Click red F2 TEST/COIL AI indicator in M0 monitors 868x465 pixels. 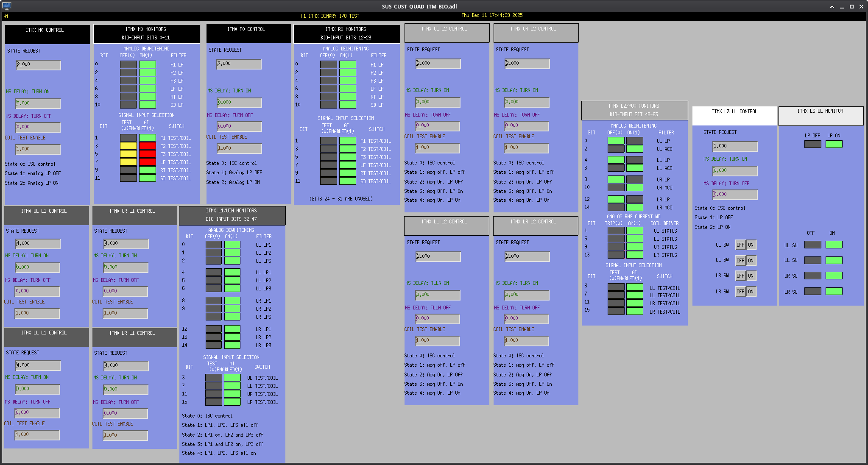click(148, 146)
